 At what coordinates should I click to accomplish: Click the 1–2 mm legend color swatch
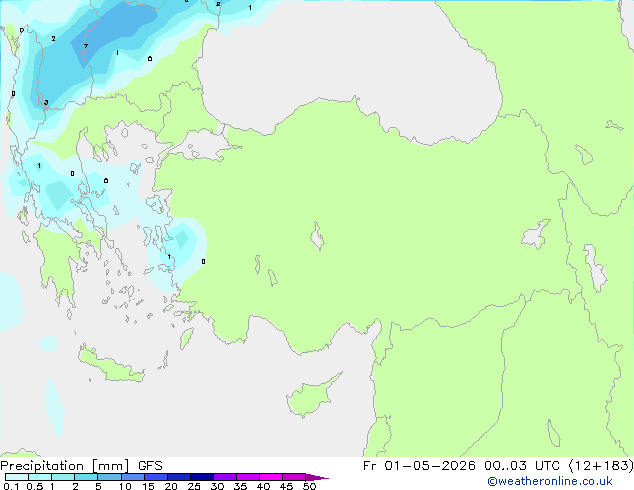click(63, 477)
